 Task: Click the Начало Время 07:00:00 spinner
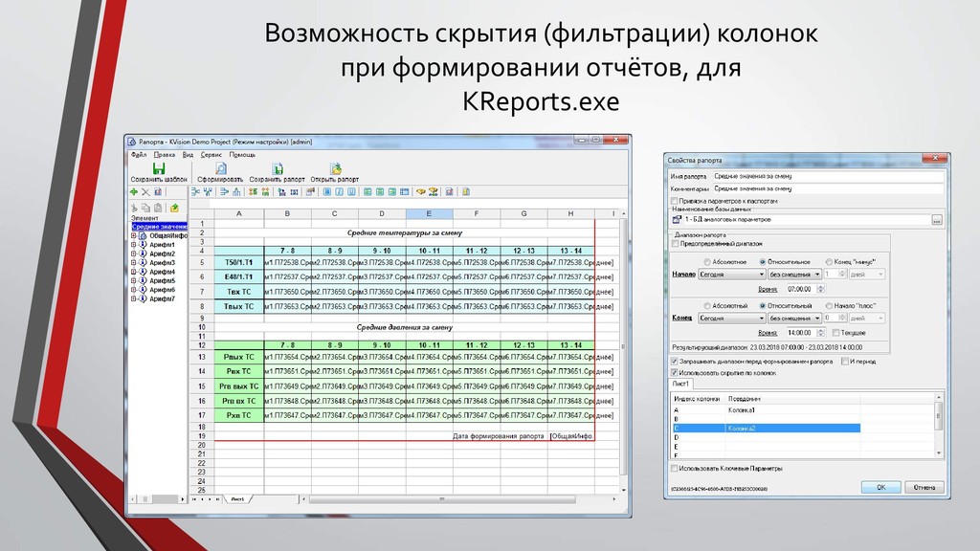coord(820,289)
